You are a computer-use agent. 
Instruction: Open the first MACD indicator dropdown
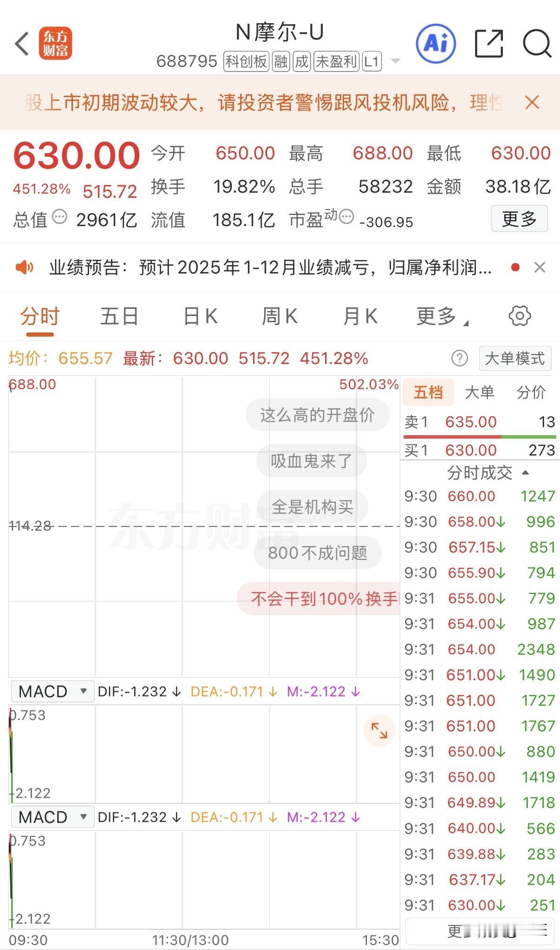pos(52,691)
